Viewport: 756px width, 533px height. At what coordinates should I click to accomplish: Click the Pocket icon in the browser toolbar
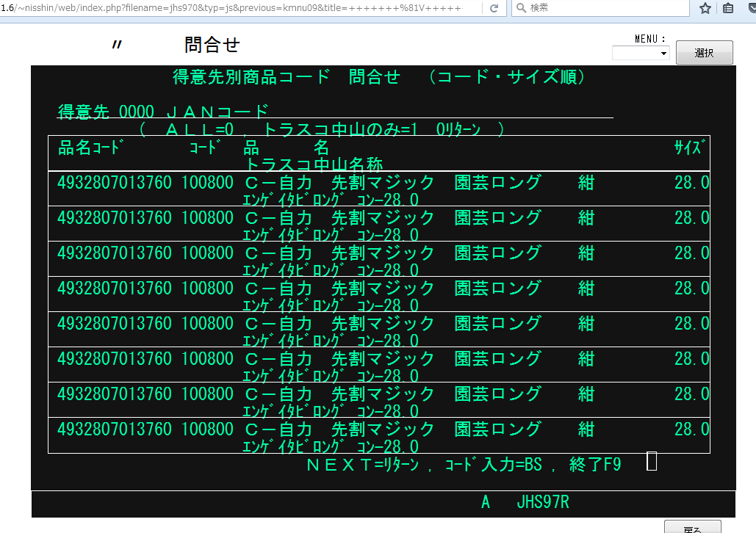[x=749, y=8]
